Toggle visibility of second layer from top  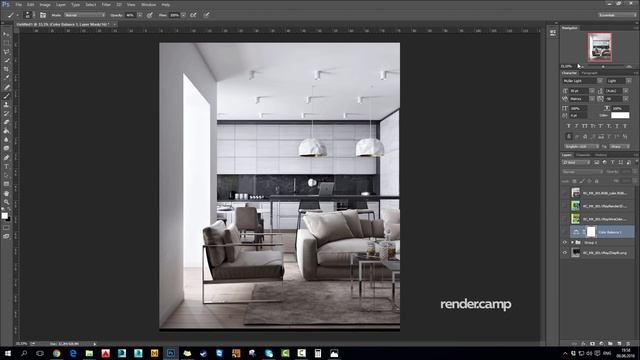pyautogui.click(x=565, y=206)
